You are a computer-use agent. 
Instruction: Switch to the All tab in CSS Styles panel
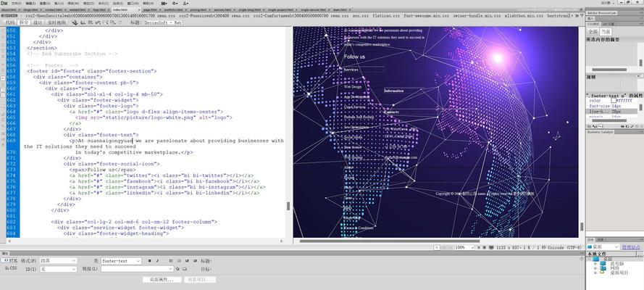click(593, 32)
